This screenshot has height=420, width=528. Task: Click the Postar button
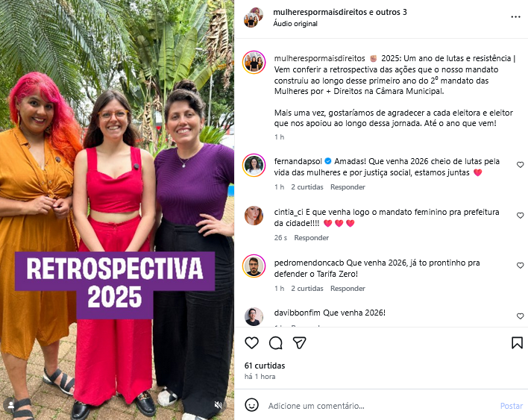point(511,406)
